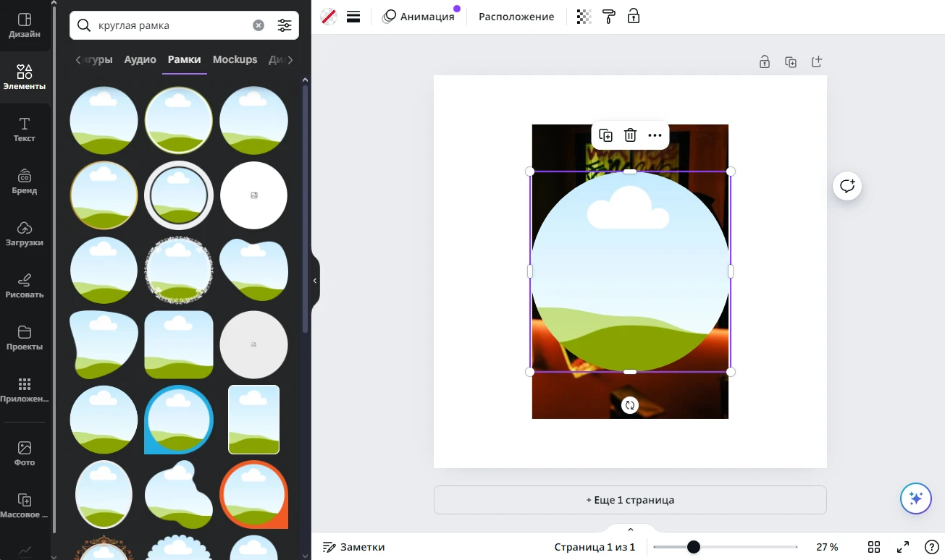Open the Дизайн sidebar panel

25,25
